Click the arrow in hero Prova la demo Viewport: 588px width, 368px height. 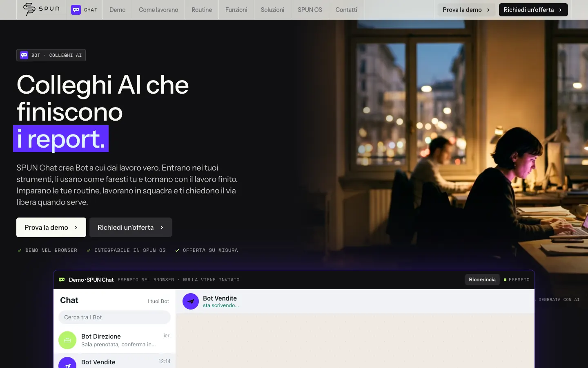76,227
